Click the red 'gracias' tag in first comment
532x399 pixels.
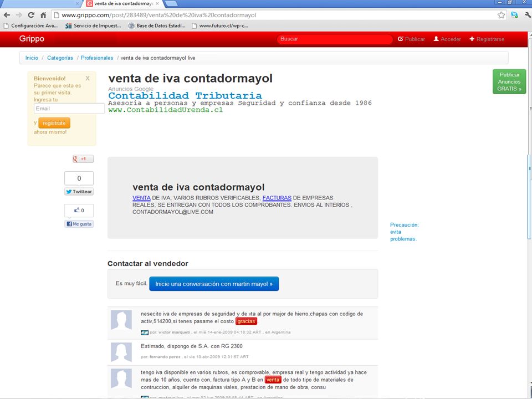point(246,321)
